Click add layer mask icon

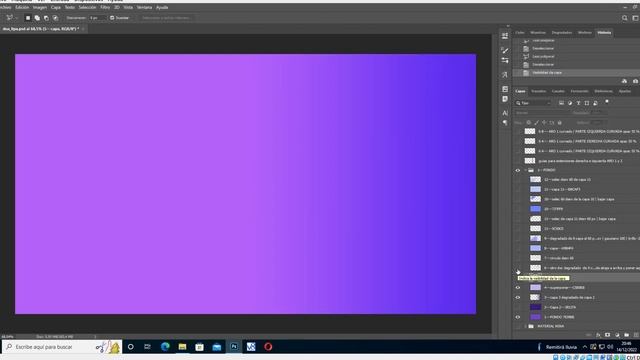pyautogui.click(x=607, y=335)
